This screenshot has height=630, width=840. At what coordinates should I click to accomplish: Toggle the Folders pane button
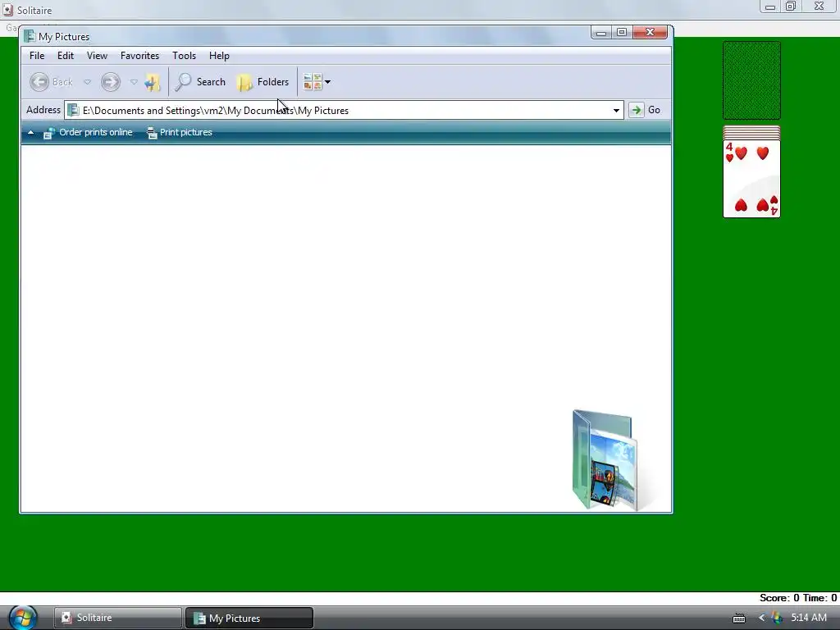click(263, 82)
